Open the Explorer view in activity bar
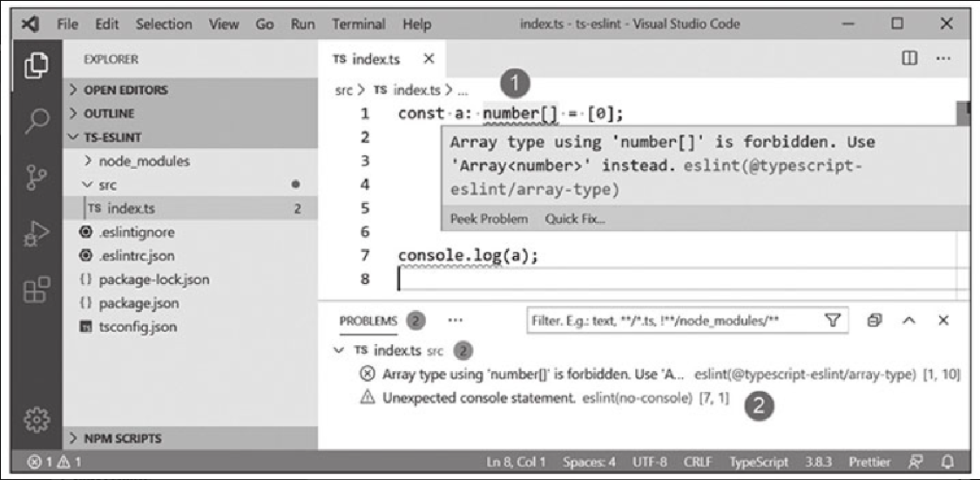 point(37,66)
